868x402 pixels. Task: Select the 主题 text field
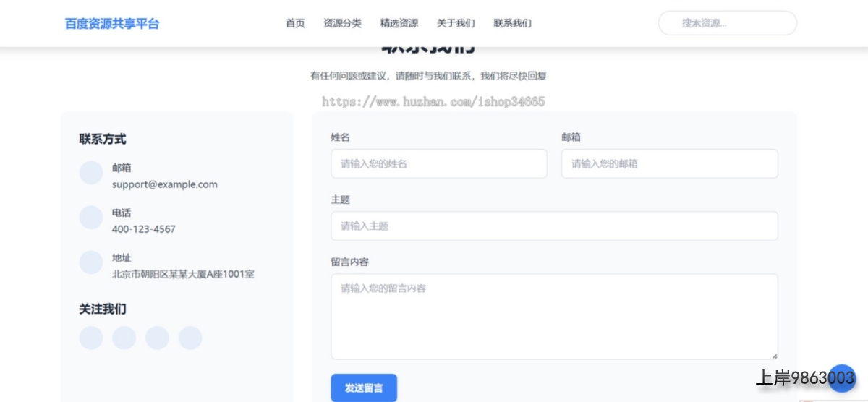click(x=554, y=226)
